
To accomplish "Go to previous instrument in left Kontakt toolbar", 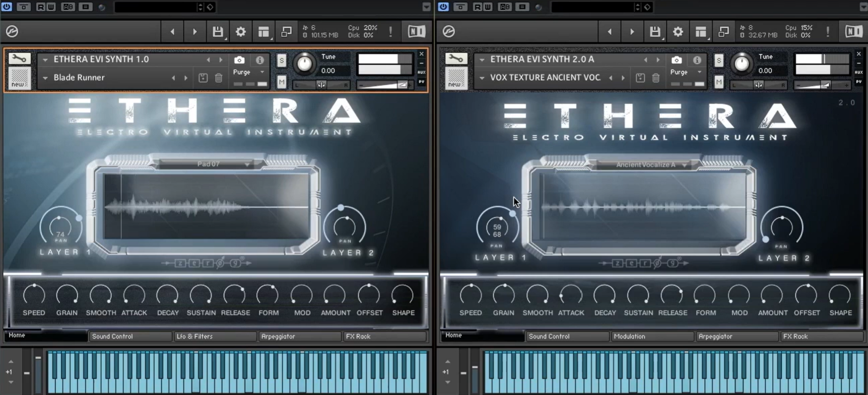I will click(172, 32).
